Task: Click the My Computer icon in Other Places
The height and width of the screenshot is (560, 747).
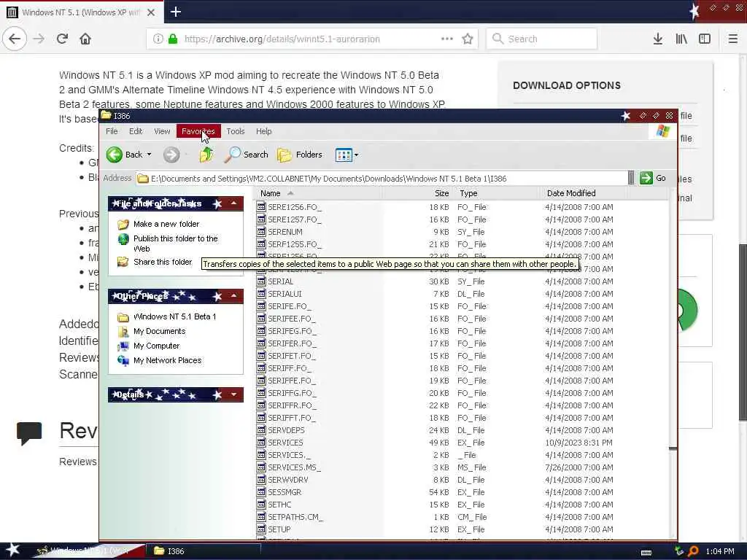Action: pos(123,346)
